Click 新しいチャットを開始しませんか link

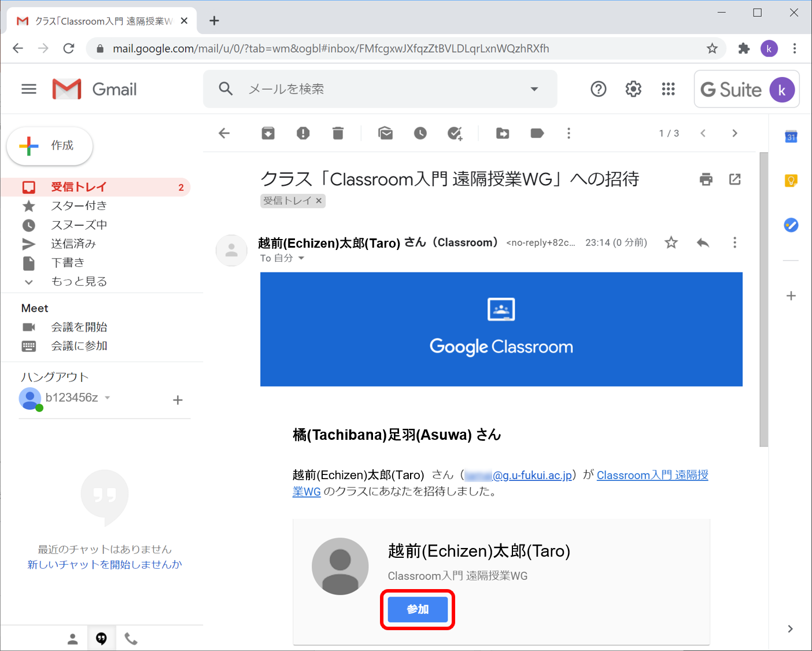[105, 564]
